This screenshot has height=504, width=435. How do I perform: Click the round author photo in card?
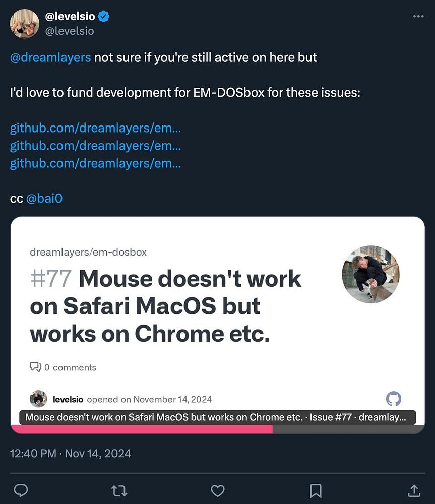point(370,274)
